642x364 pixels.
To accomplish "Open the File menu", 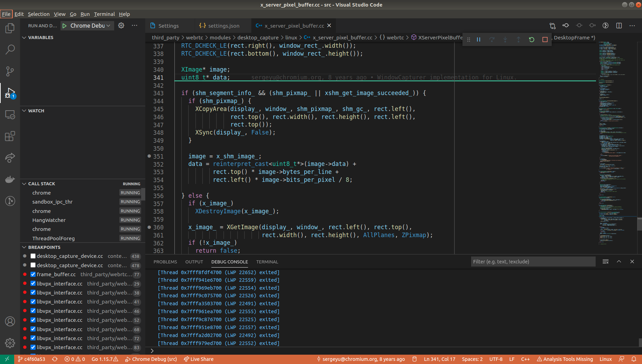I will point(6,14).
